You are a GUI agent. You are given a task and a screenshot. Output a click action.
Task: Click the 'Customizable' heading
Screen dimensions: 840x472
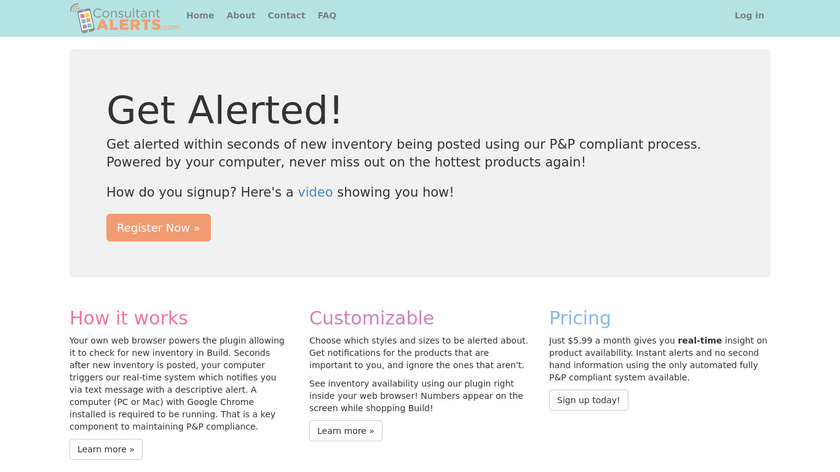pos(371,318)
